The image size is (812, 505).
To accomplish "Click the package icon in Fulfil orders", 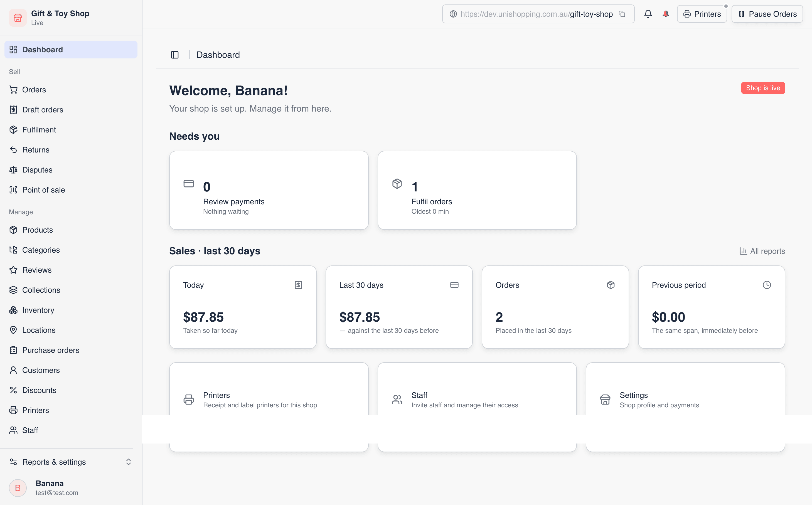I will pyautogui.click(x=397, y=184).
